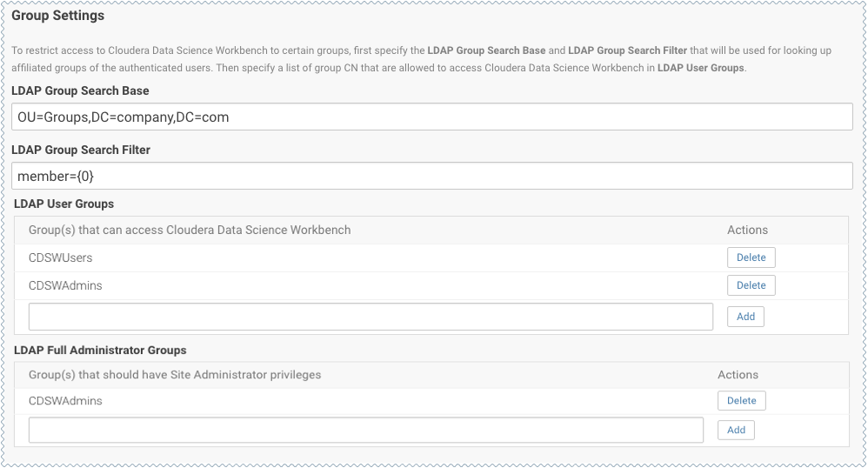Click the "Group(s) that can access" column header
The width and height of the screenshot is (868, 468).
pos(190,230)
